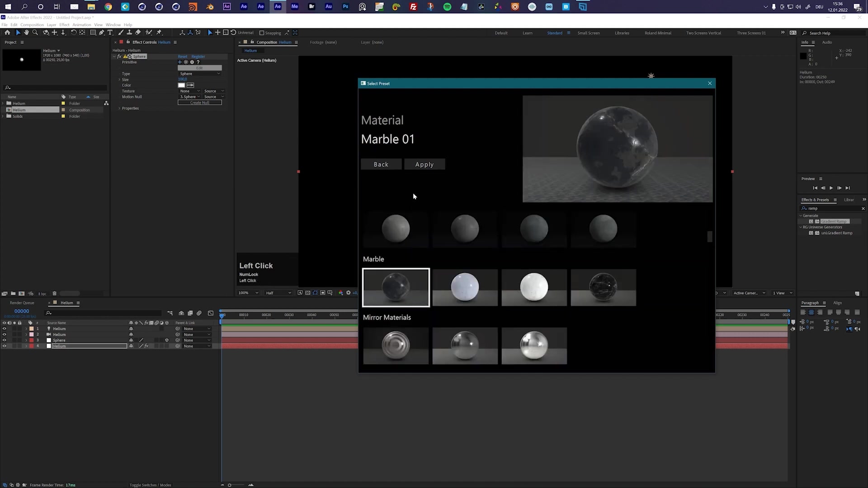Open composition flowchart icon in Project panel
Image resolution: width=868 pixels, height=488 pixels.
[106, 103]
